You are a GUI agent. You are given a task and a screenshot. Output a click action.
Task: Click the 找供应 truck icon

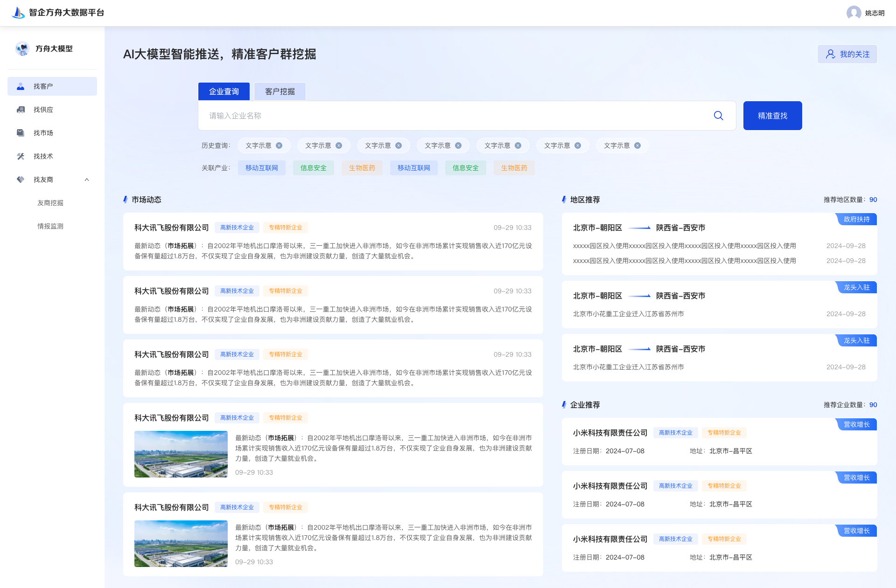21,110
